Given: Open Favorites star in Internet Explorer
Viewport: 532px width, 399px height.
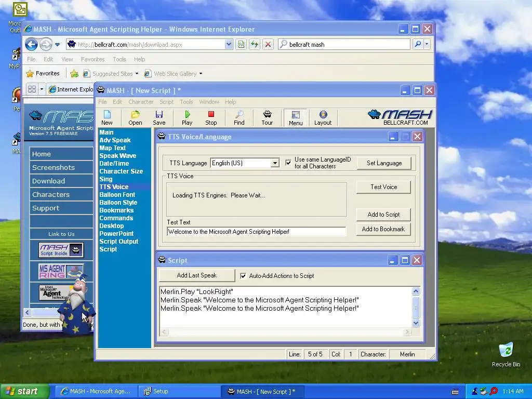Looking at the screenshot, I should click(x=43, y=73).
